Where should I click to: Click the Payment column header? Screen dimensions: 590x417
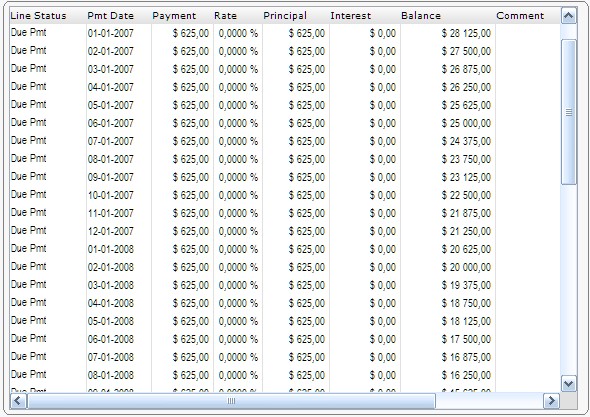pos(174,16)
